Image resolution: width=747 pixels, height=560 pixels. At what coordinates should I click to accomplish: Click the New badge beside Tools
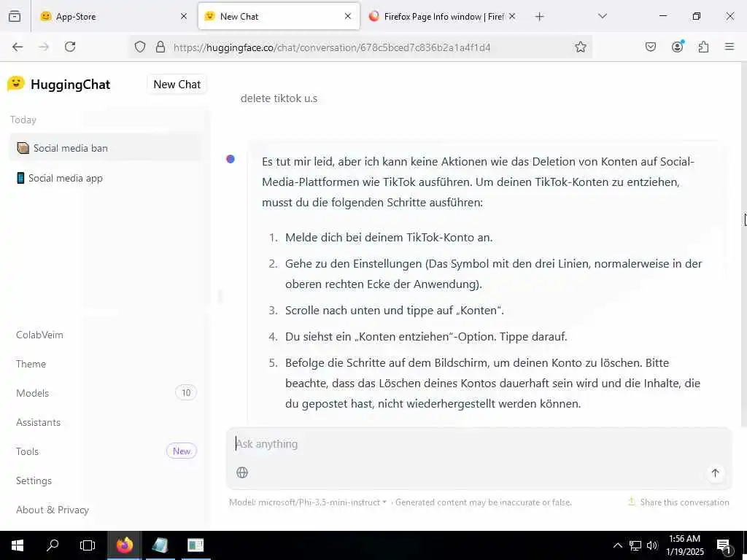[x=182, y=451]
